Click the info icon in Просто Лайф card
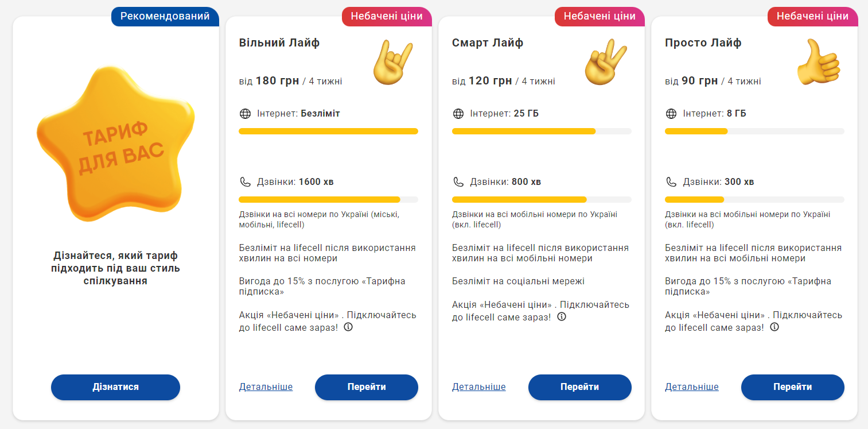This screenshot has width=868, height=429. (774, 327)
